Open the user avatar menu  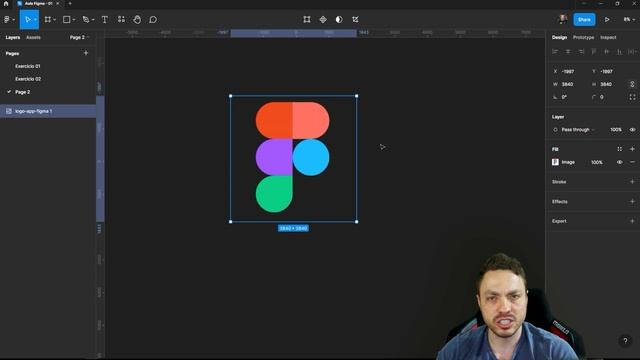563,19
